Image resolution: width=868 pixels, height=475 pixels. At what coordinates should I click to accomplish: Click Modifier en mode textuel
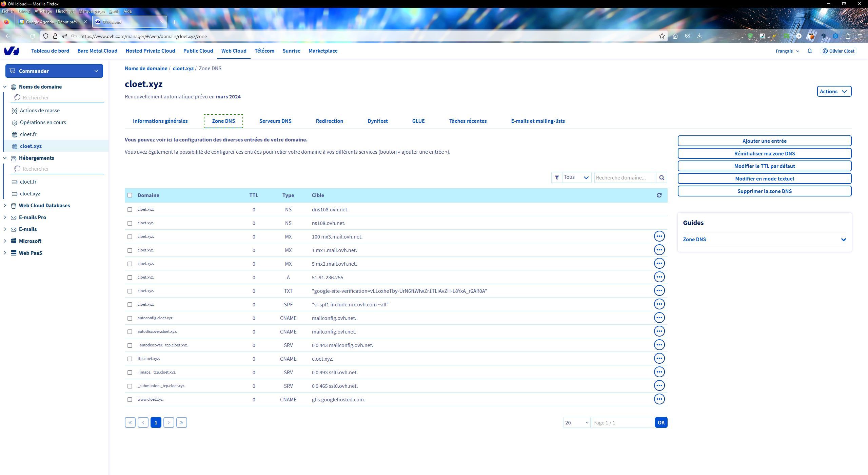click(x=764, y=178)
